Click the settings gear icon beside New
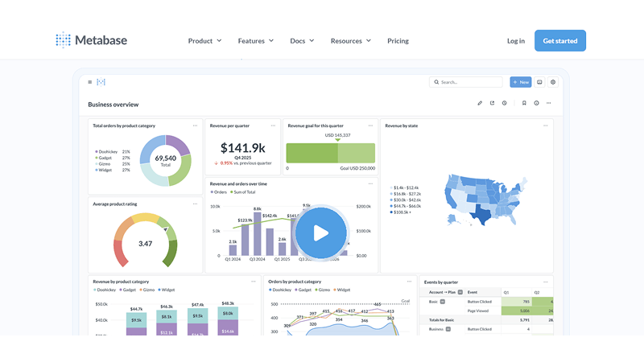644x358 pixels. pyautogui.click(x=553, y=82)
